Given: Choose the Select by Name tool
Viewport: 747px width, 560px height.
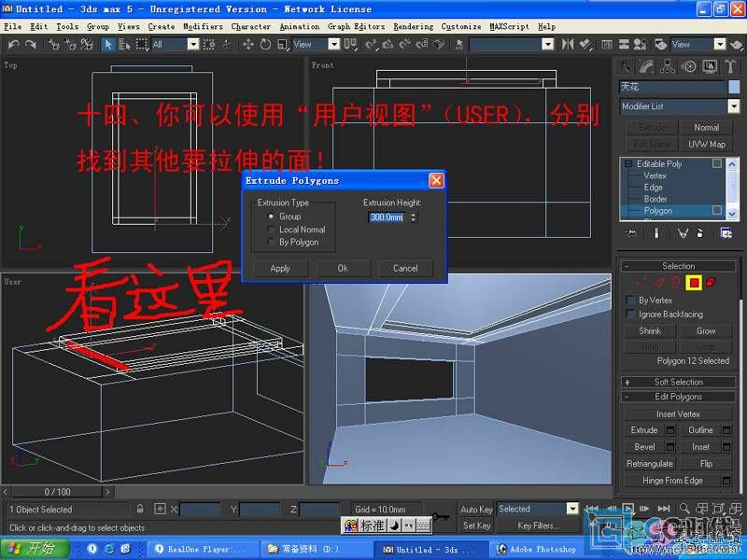Looking at the screenshot, I should pyautogui.click(x=124, y=45).
